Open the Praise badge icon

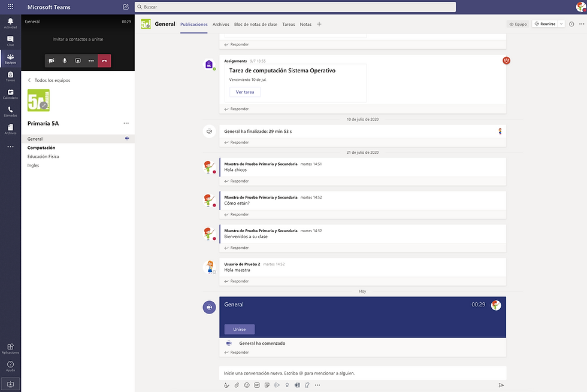[x=287, y=385]
